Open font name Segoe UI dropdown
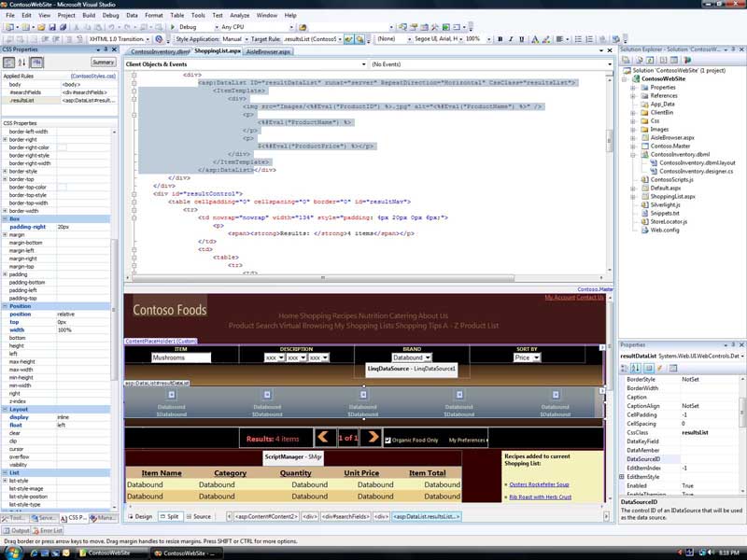747x560 pixels. click(x=461, y=39)
